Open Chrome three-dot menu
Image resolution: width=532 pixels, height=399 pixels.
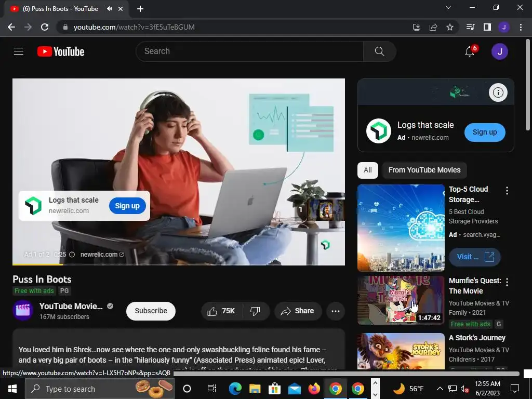521,27
